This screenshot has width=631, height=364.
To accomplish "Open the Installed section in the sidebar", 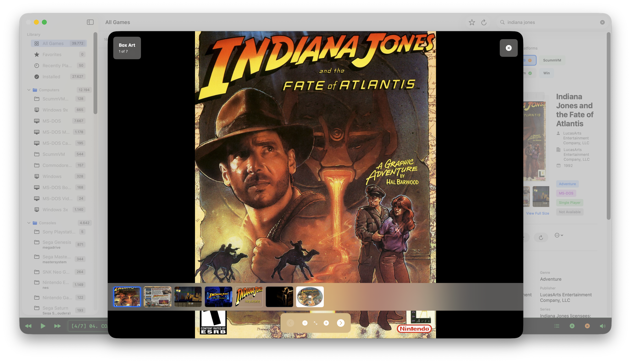I will (51, 77).
